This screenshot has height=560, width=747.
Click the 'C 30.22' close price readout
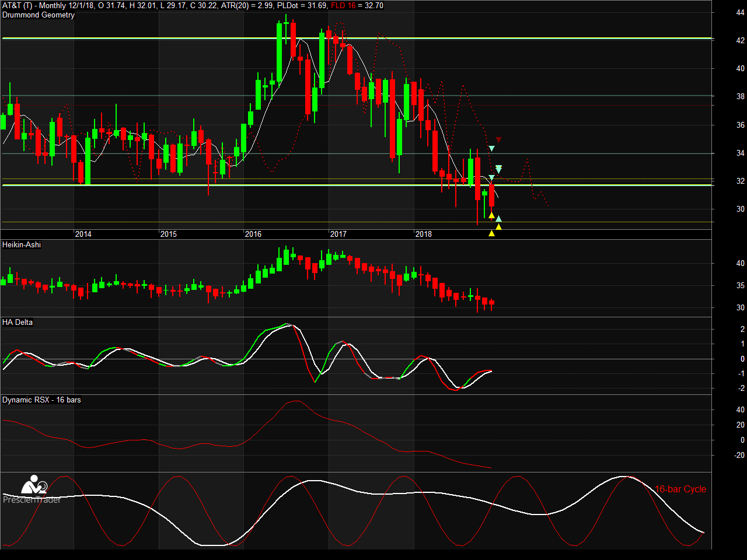pos(203,5)
